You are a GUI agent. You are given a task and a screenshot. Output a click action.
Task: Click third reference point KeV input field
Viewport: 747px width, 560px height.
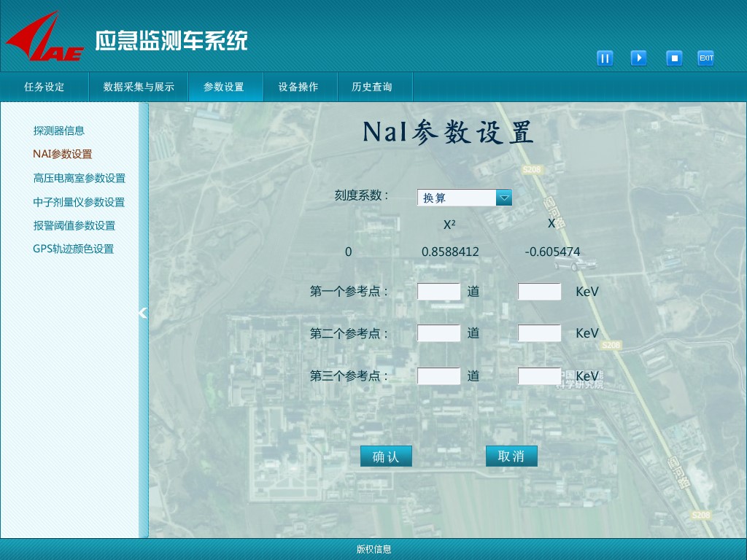tap(539, 376)
